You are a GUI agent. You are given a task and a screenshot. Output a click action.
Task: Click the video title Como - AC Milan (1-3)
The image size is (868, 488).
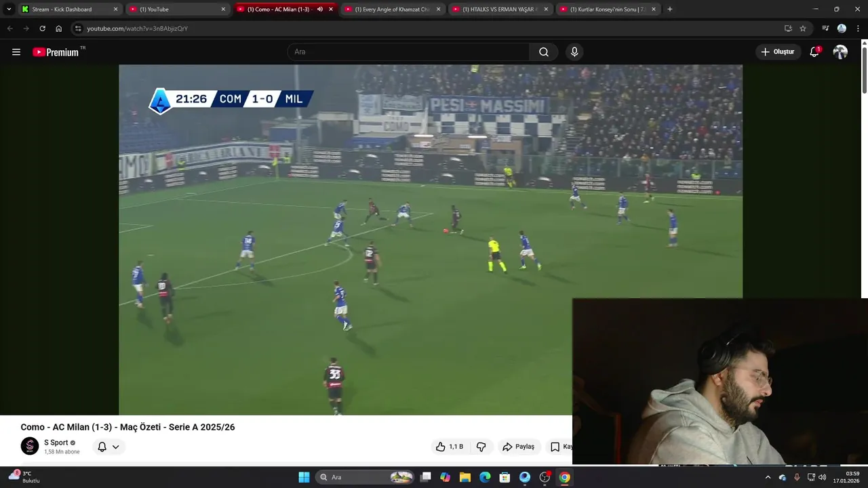[127, 427]
